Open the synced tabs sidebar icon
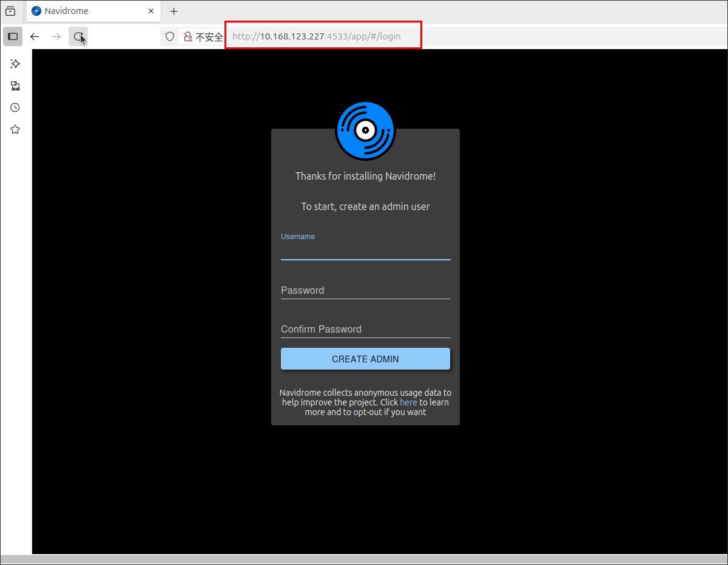Image resolution: width=728 pixels, height=565 pixels. coord(15,86)
